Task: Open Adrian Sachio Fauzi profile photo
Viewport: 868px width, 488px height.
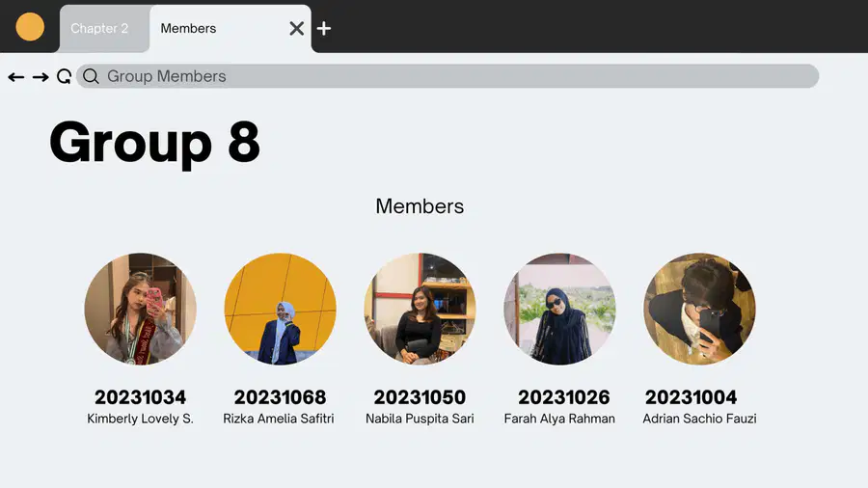Action: pyautogui.click(x=699, y=309)
